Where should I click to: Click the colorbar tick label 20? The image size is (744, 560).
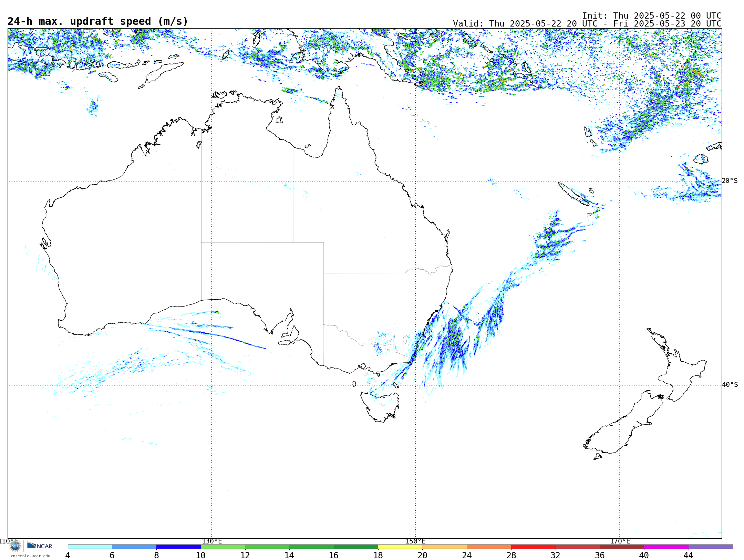[x=423, y=555]
